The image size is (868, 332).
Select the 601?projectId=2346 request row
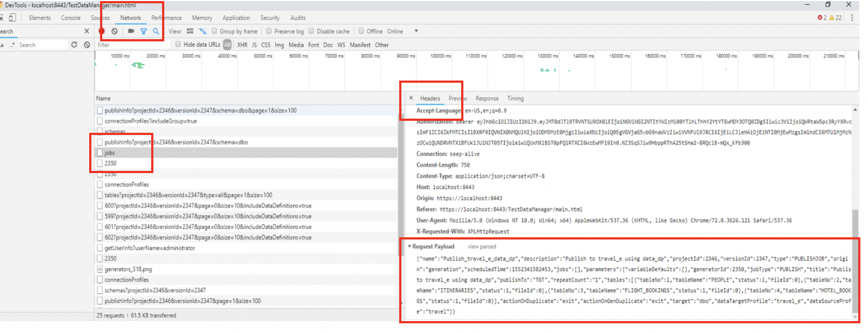[246, 227]
